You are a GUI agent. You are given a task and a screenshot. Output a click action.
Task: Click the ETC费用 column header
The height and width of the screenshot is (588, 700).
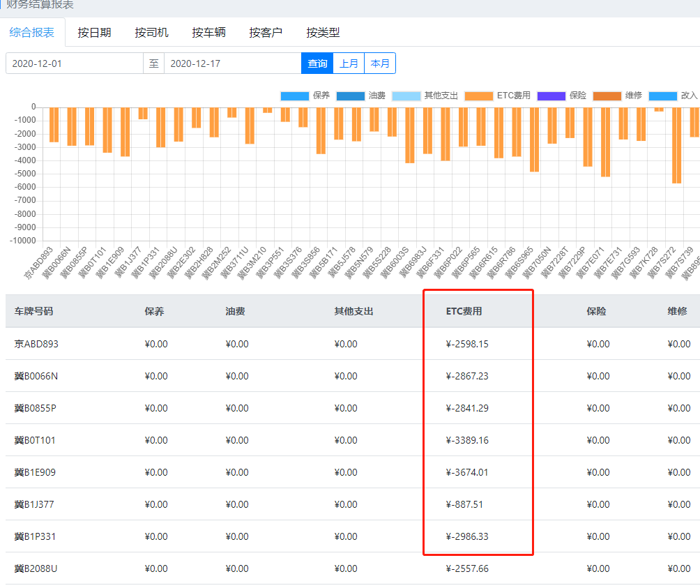click(464, 311)
